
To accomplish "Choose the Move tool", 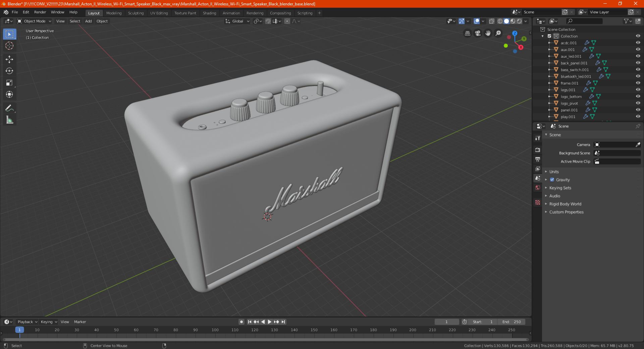I will [9, 59].
